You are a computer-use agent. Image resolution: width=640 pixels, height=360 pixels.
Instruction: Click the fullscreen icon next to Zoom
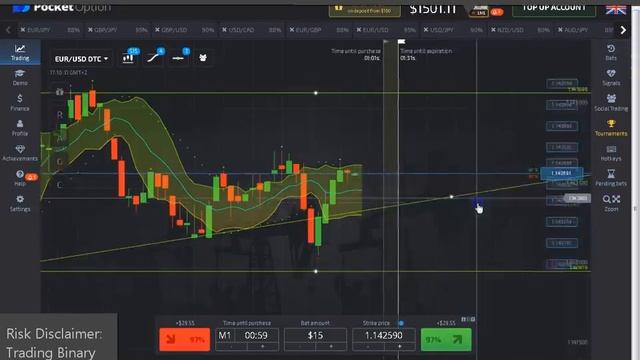(616, 199)
